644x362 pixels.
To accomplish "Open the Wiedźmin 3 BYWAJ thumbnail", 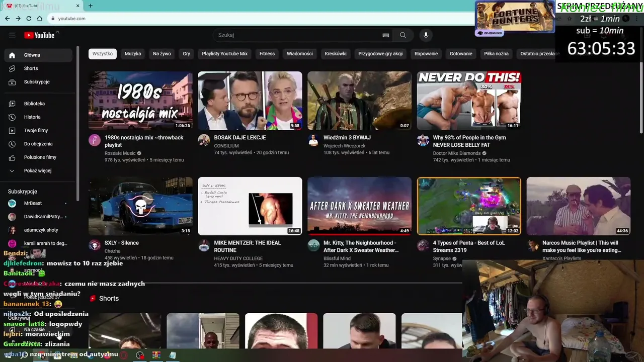I will point(359,101).
